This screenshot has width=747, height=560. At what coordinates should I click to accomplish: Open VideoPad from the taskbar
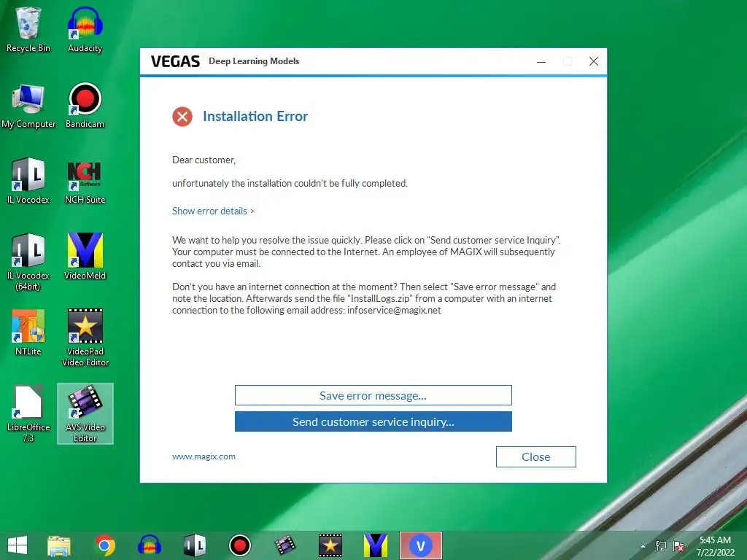(330, 545)
